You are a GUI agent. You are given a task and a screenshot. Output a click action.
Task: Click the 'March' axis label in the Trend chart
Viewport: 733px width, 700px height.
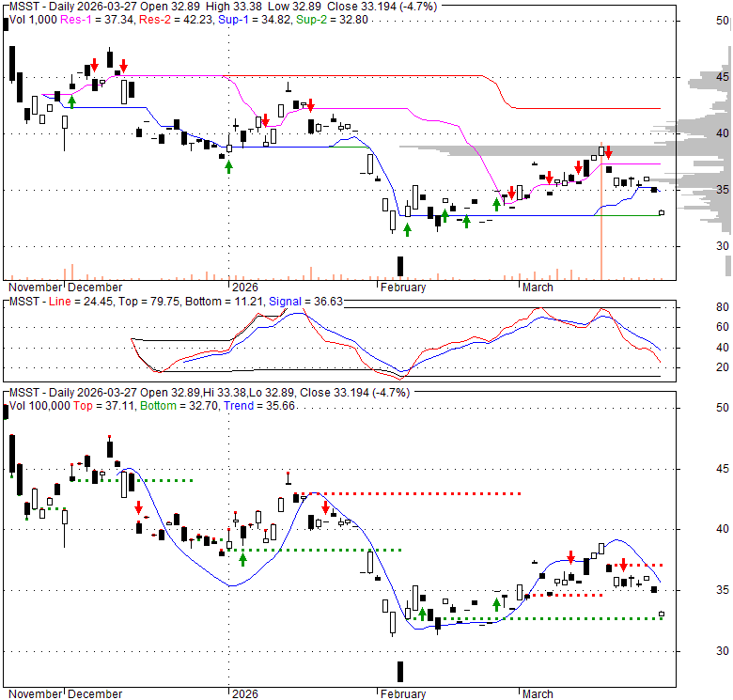538,694
